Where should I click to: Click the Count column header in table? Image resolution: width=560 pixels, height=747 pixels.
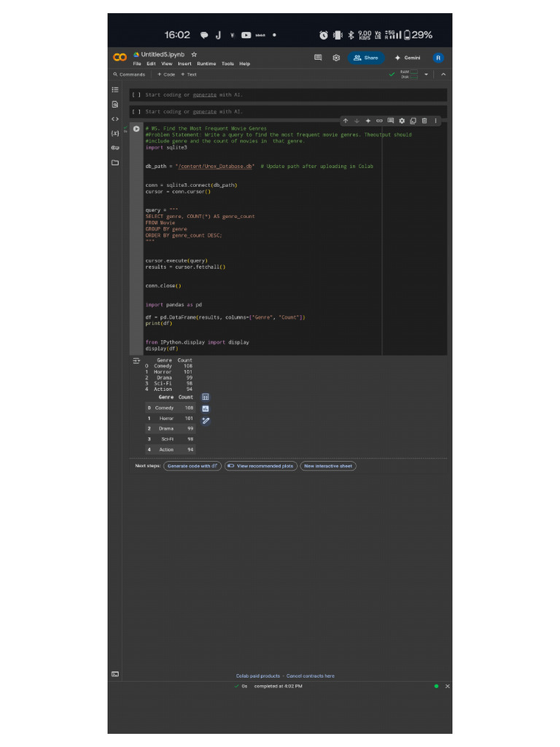point(186,397)
